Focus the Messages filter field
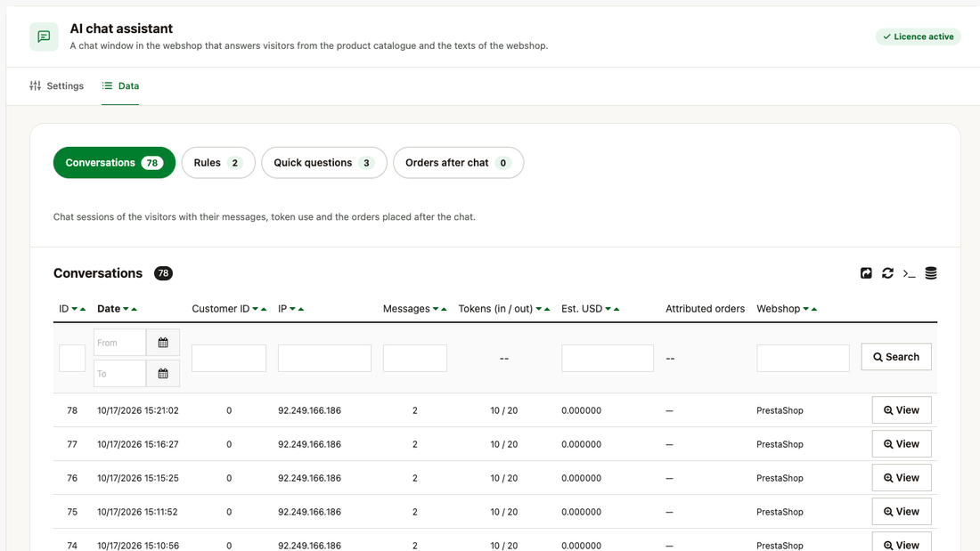The height and width of the screenshot is (551, 980). [x=415, y=358]
